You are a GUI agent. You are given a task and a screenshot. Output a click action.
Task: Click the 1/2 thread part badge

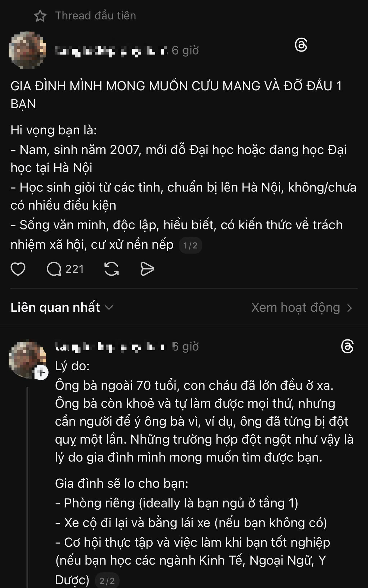coord(190,245)
